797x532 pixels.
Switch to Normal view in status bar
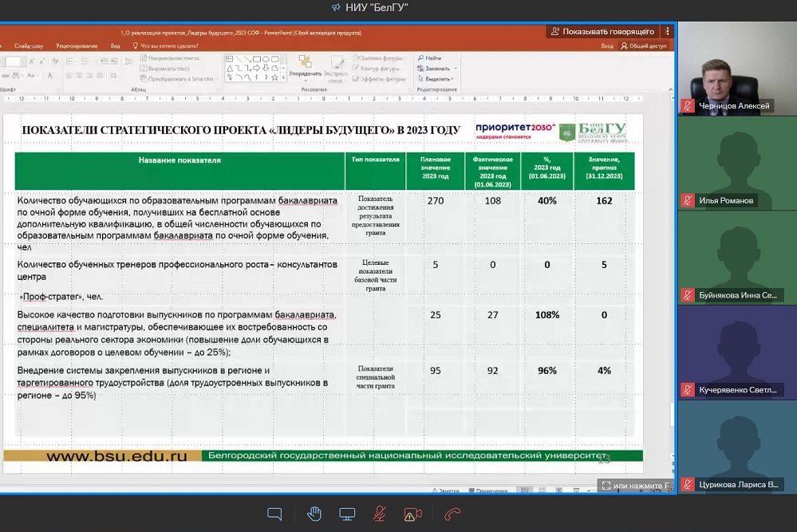click(525, 491)
